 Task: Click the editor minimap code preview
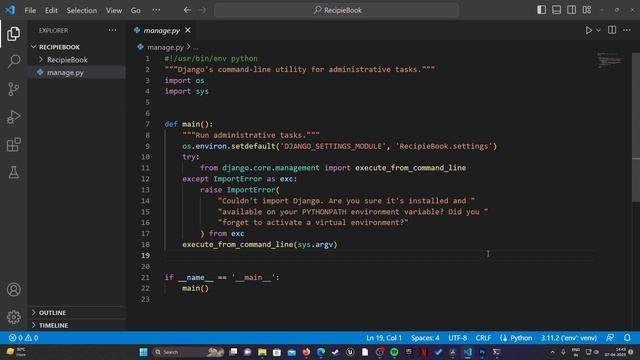coord(610,60)
